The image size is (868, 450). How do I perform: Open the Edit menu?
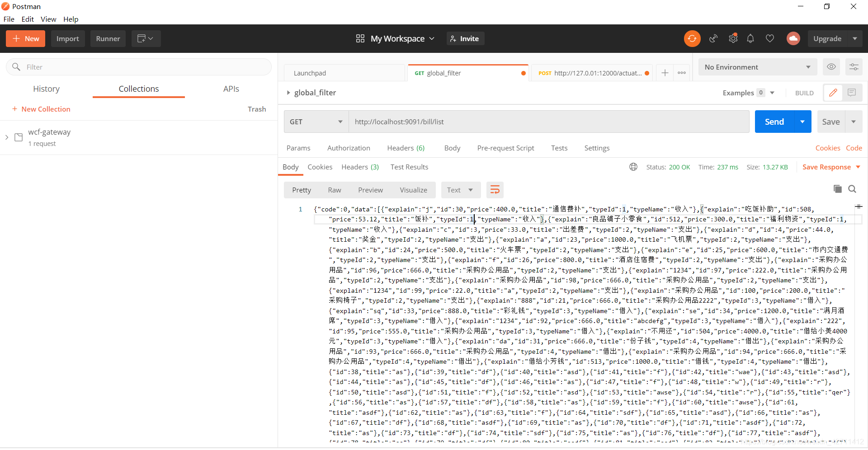[28, 19]
